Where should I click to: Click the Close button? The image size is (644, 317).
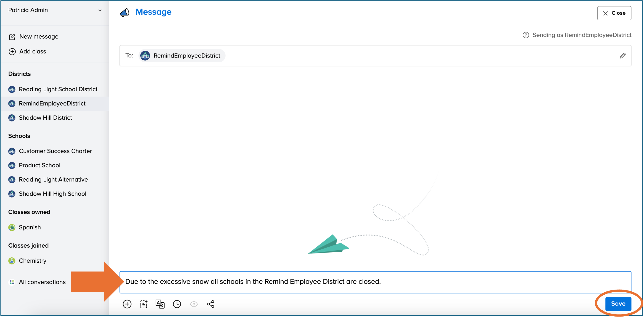(x=614, y=13)
